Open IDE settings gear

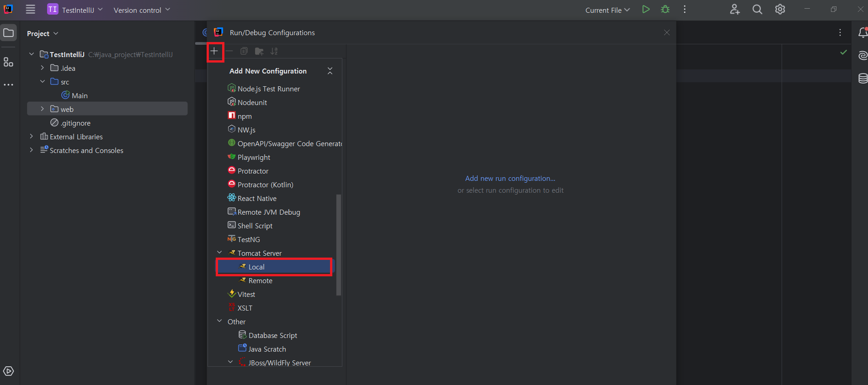780,10
